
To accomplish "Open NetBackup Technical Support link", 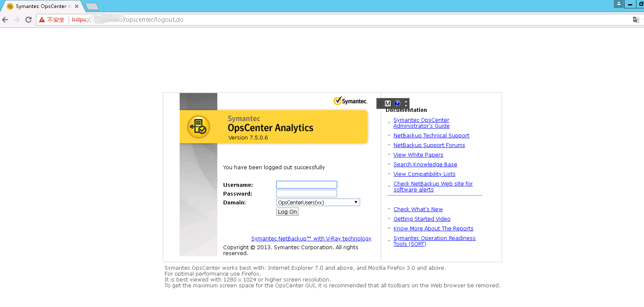I will click(431, 135).
